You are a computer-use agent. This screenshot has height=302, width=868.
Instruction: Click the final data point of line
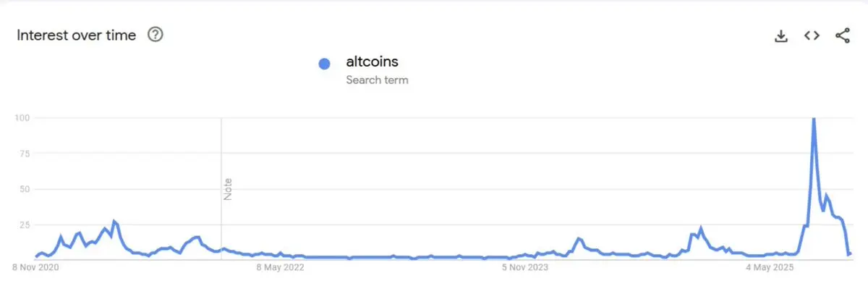tap(851, 253)
